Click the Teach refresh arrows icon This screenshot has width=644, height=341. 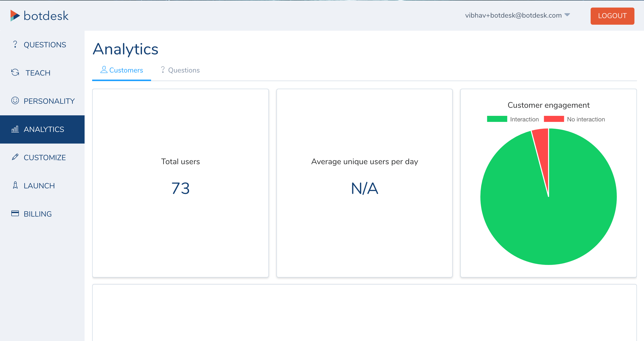[15, 73]
